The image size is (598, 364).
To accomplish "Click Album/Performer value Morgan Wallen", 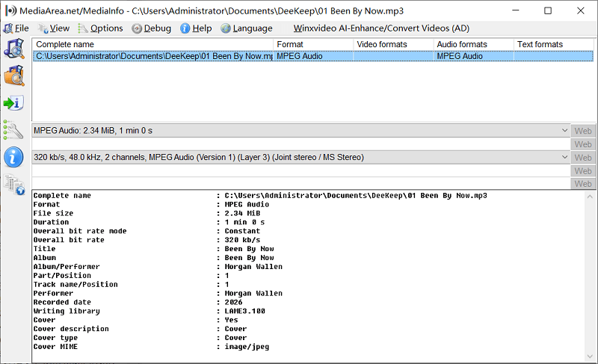I will tap(253, 266).
